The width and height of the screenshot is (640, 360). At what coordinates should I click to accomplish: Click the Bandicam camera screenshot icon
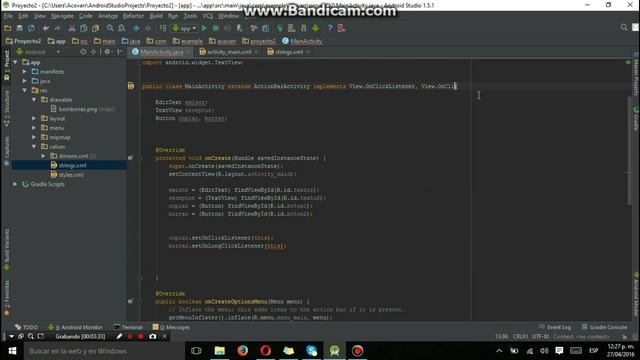coord(153,336)
